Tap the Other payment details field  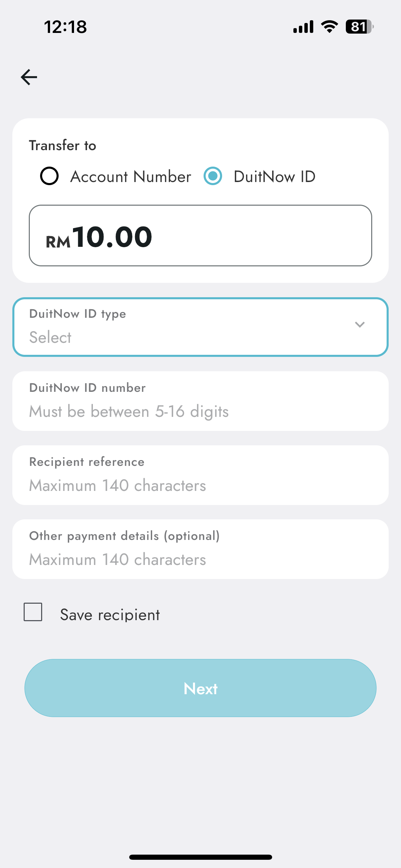click(200, 549)
